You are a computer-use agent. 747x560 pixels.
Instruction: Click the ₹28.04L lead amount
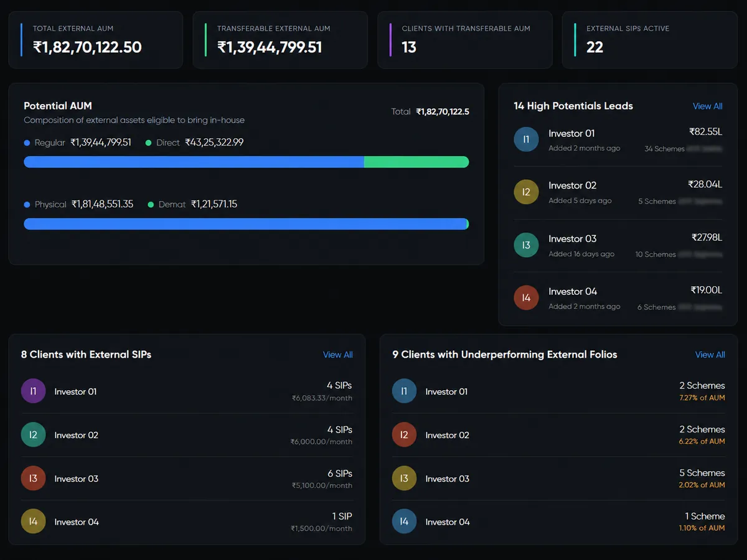pos(705,185)
